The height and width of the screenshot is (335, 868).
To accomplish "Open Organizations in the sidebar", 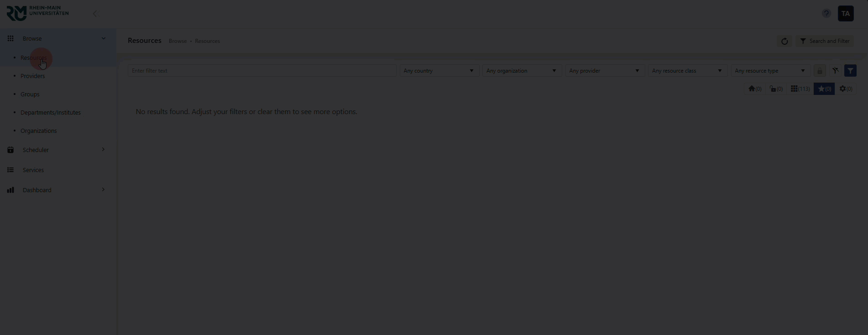I will click(39, 131).
